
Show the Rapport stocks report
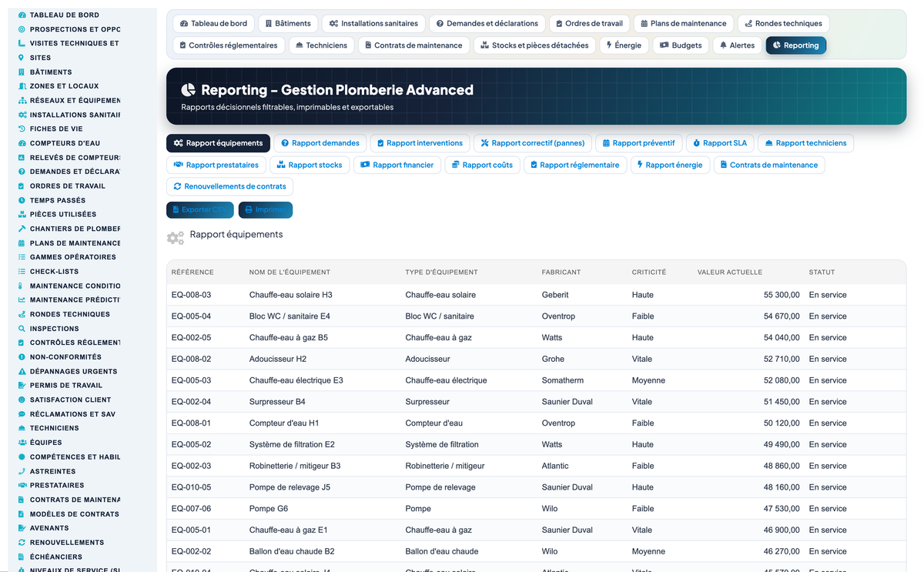310,165
